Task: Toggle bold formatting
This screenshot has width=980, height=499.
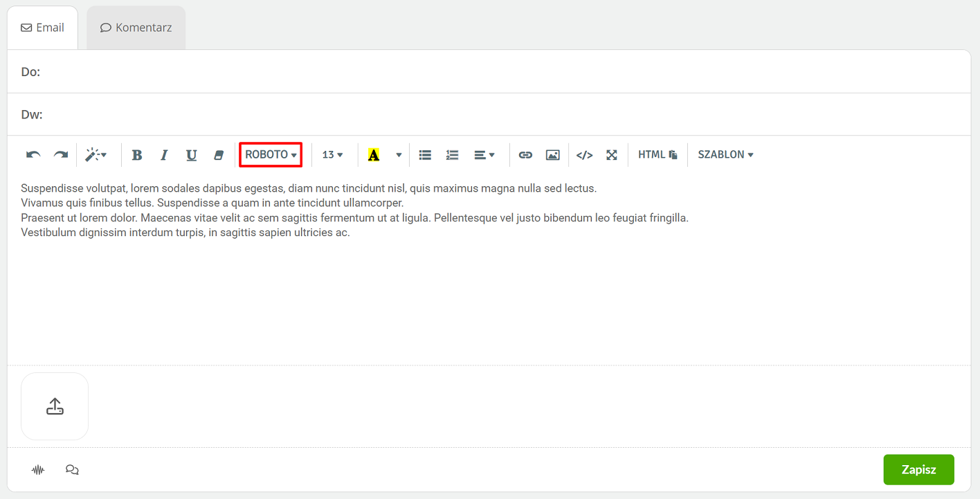Action: coord(137,155)
